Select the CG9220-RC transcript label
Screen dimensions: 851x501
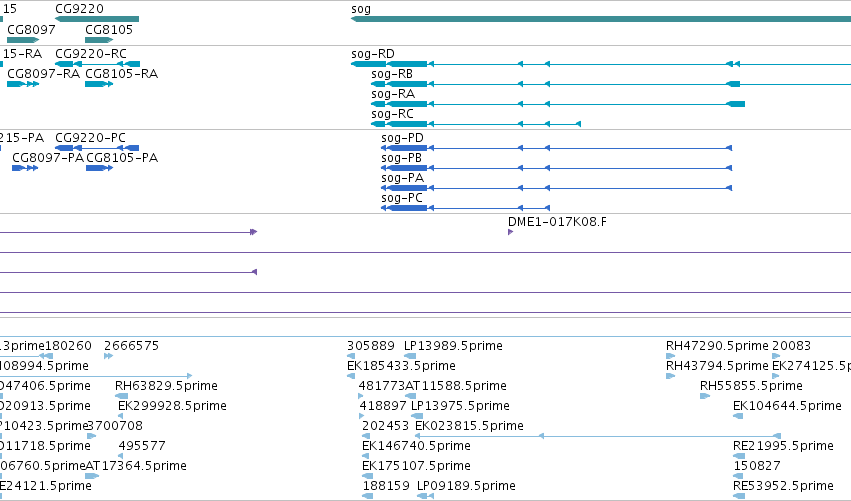coord(91,54)
